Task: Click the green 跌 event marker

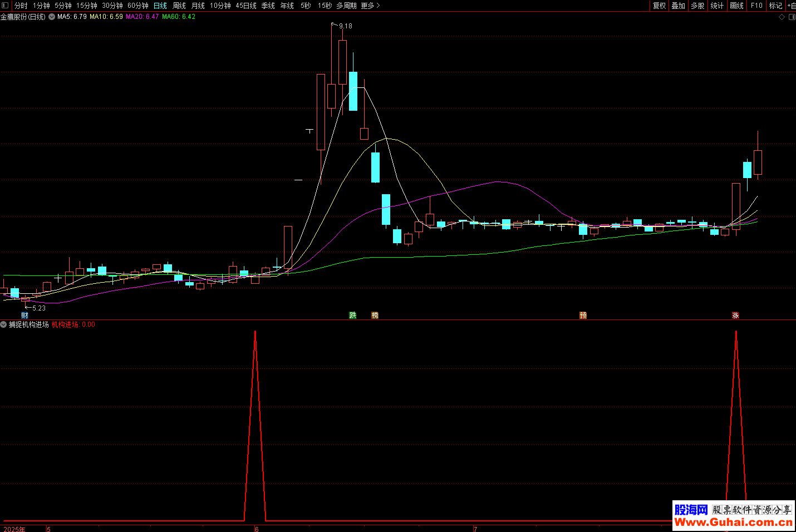Action: [x=352, y=316]
